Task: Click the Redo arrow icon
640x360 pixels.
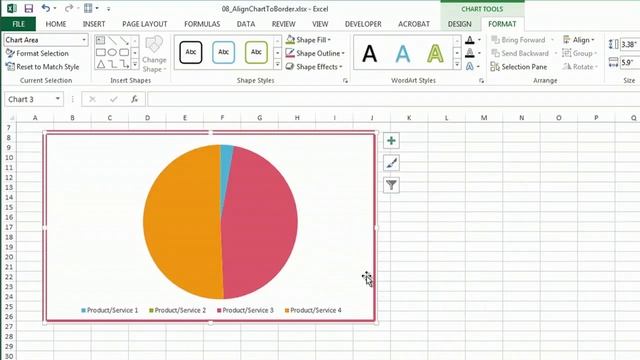Action: pyautogui.click(x=69, y=8)
